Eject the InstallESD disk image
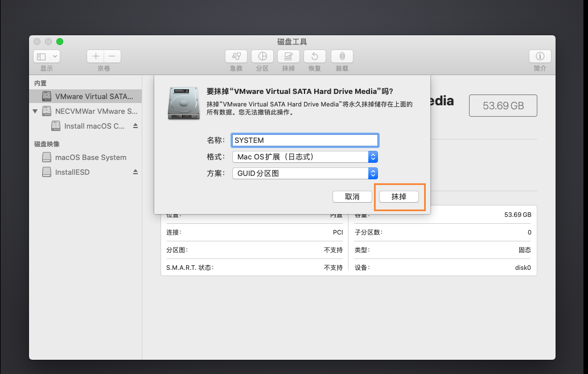588x374 pixels. [x=135, y=172]
